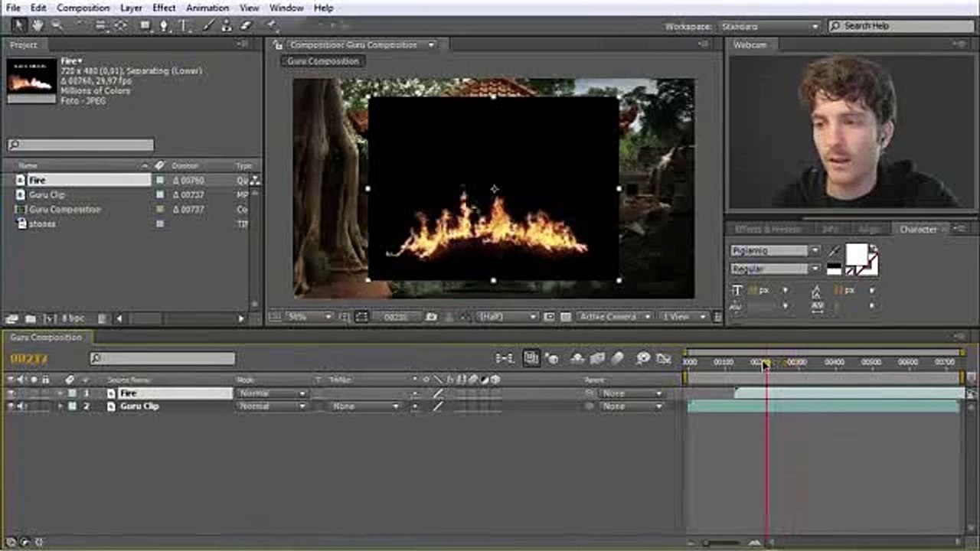The height and width of the screenshot is (551, 980).
Task: Open the Effect menu
Action: coord(164,8)
